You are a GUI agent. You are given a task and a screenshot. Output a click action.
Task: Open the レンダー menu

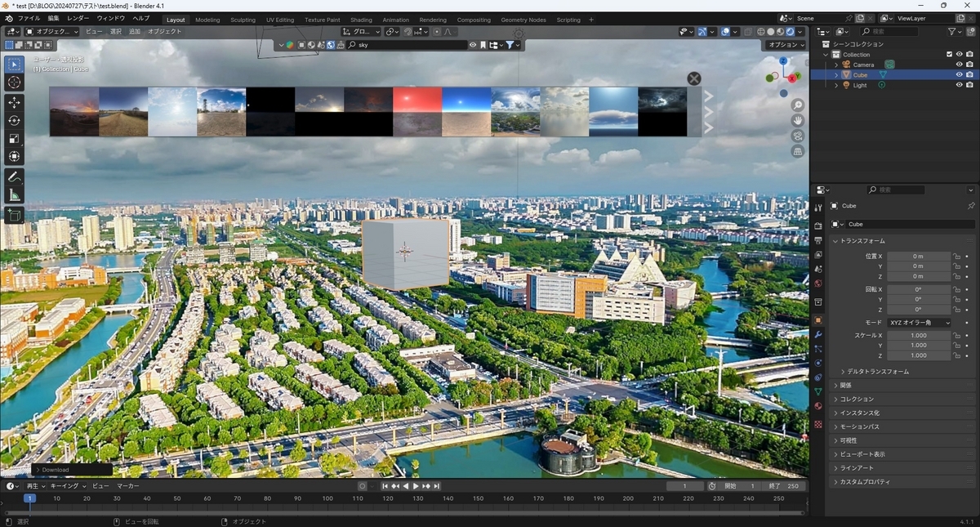pyautogui.click(x=78, y=18)
